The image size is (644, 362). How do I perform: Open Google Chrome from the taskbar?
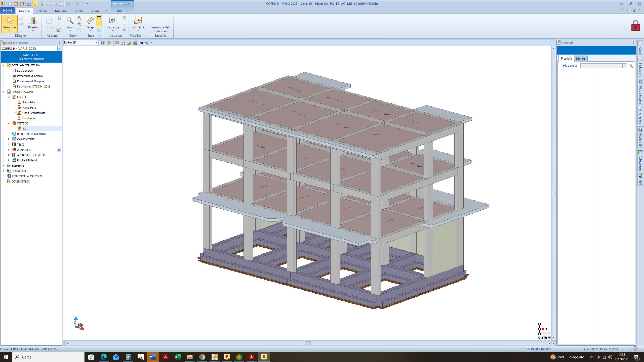(x=202, y=357)
